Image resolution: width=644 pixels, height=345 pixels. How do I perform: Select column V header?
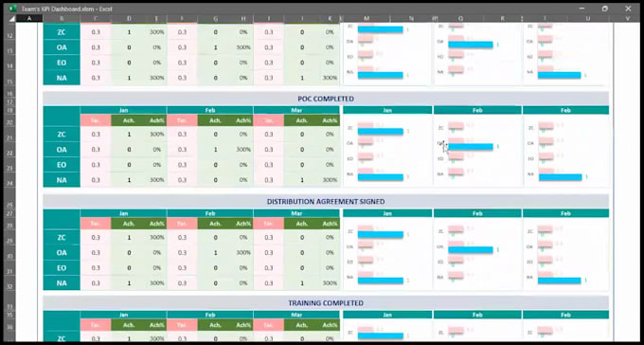click(x=628, y=19)
